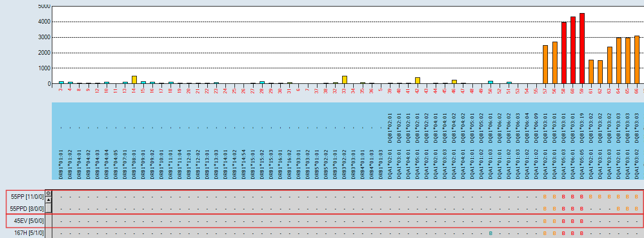
Task: Click the DQA1*06:01 allele label
Action: tap(573, 164)
